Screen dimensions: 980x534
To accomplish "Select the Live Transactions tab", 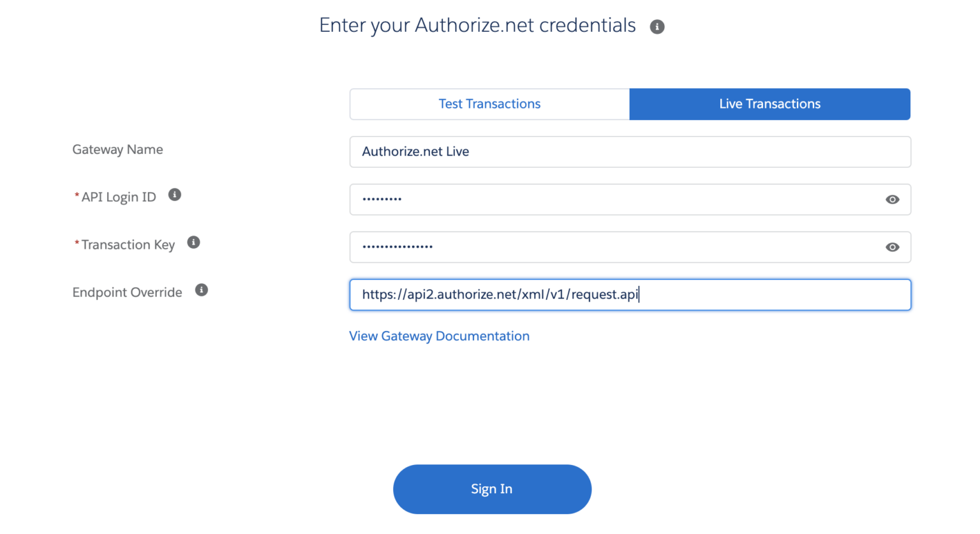I will pyautogui.click(x=769, y=104).
